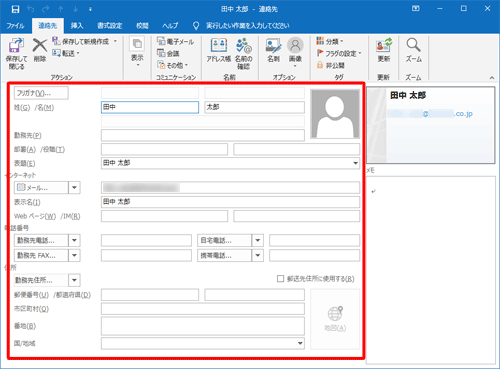This screenshot has width=500, height=369.
Task: Click the 表示名 field showing 田中 太郎
Action: [x=230, y=202]
